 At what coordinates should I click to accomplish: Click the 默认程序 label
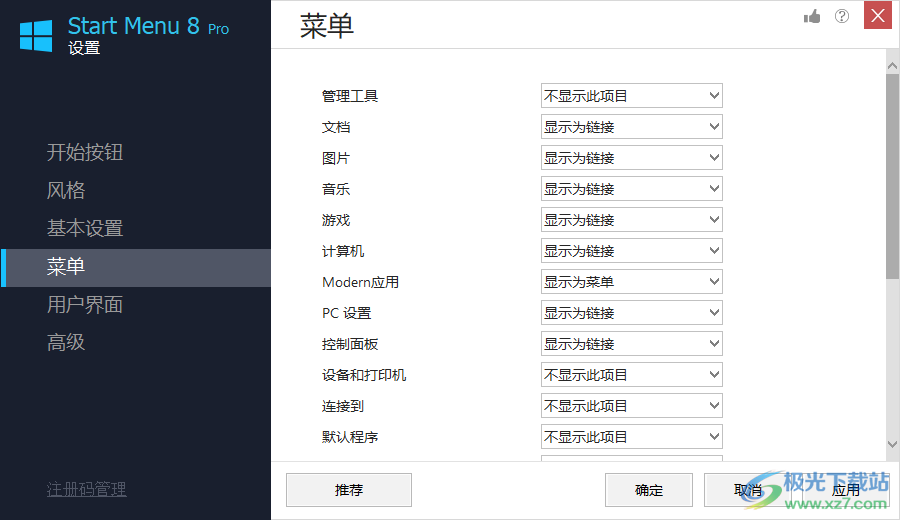350,437
